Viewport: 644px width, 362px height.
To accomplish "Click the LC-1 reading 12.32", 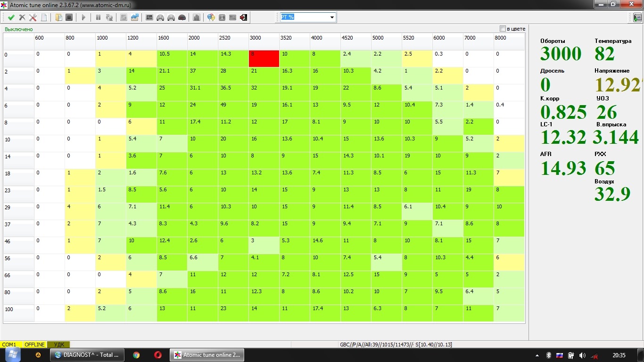I will [x=563, y=137].
